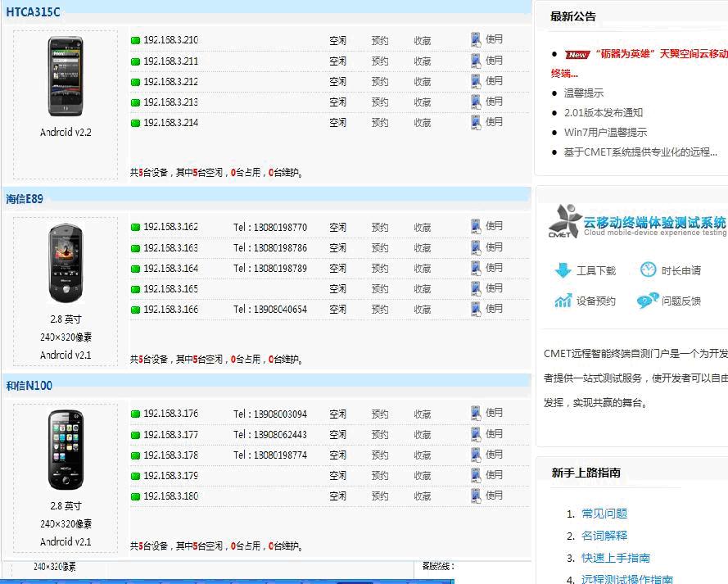Click the HTCA315C phone thumbnail
The image size is (728, 584).
(66, 76)
